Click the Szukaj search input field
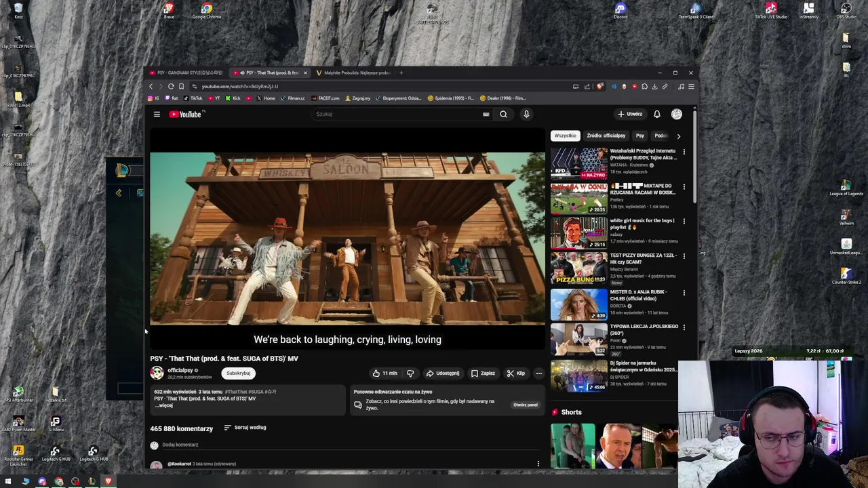The height and width of the screenshot is (488, 868). (x=400, y=114)
